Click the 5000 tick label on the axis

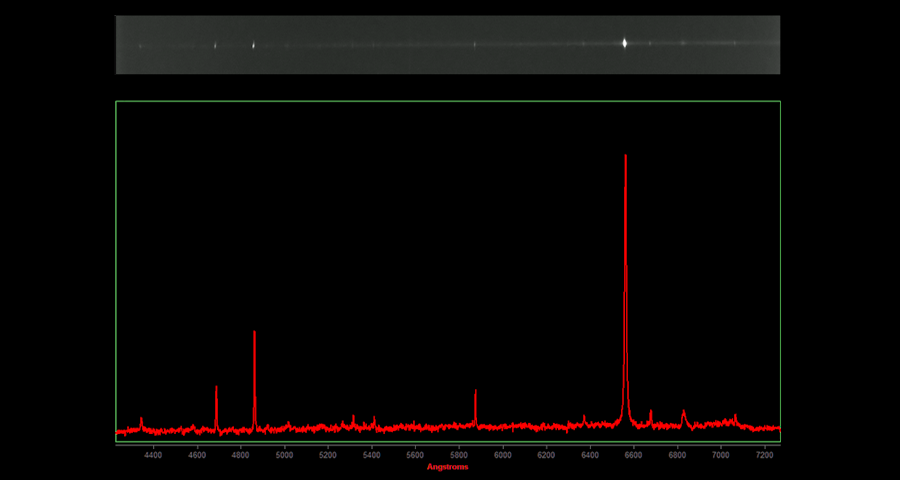click(x=284, y=455)
